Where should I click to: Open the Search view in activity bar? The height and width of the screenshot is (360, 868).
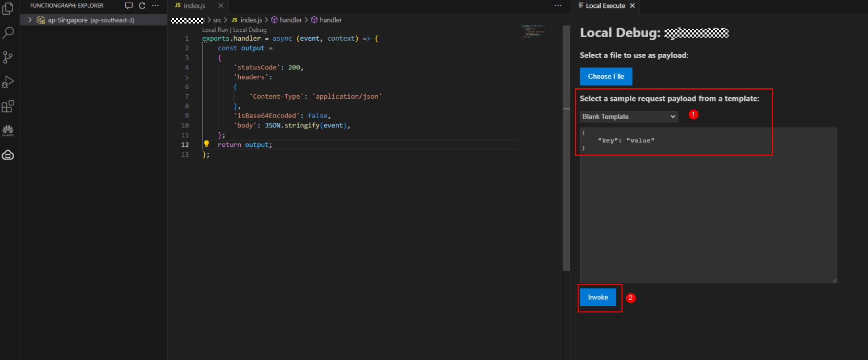(8, 33)
